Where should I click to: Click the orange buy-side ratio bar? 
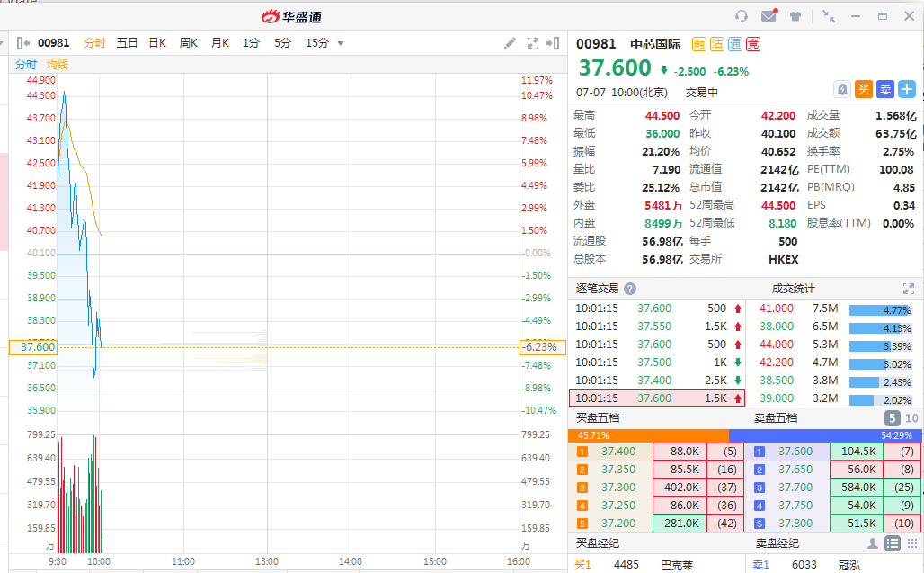(648, 435)
